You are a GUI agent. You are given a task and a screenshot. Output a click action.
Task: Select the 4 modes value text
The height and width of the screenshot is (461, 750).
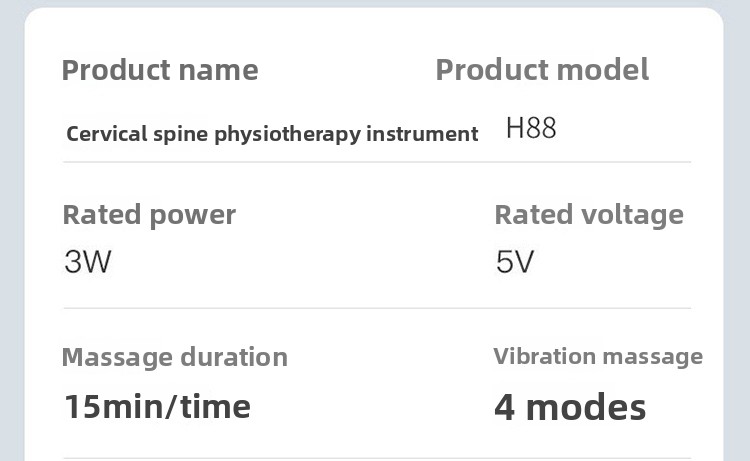[570, 407]
